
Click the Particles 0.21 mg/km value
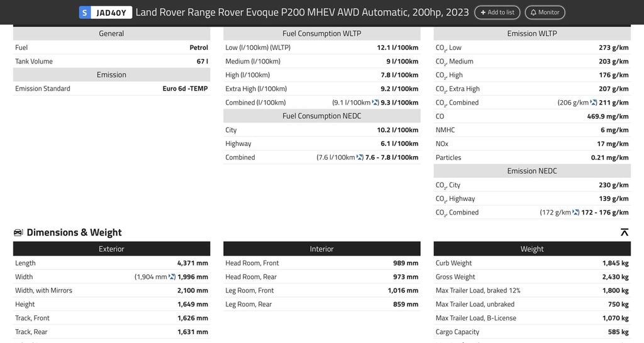point(609,157)
